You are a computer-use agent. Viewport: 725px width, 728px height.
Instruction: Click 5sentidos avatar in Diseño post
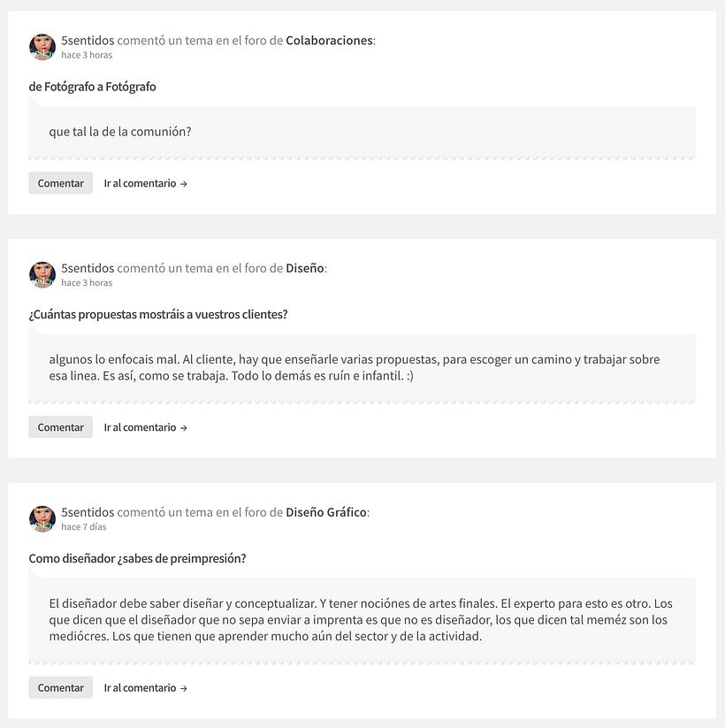(x=42, y=275)
